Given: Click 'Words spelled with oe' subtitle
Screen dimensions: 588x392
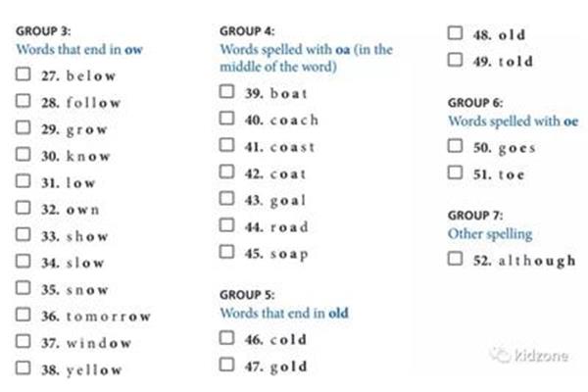Looking at the screenshot, I should tap(514, 122).
